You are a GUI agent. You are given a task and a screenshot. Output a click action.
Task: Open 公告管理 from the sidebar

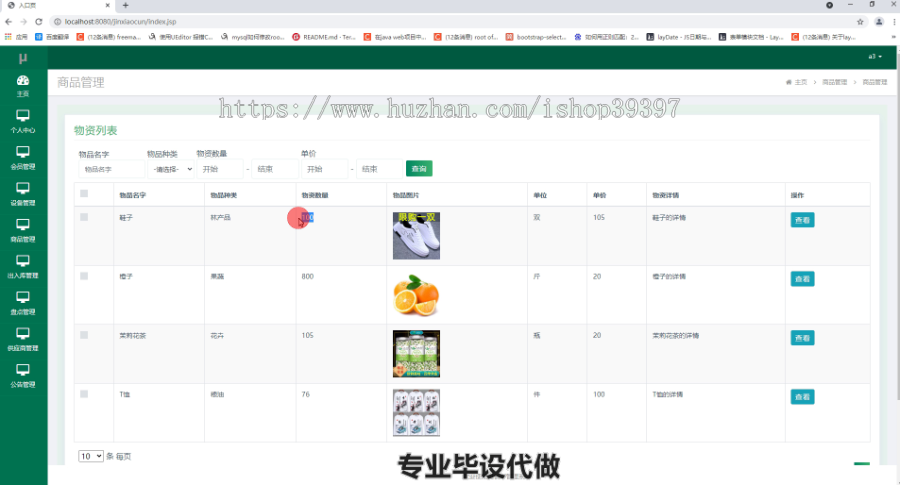click(x=23, y=376)
